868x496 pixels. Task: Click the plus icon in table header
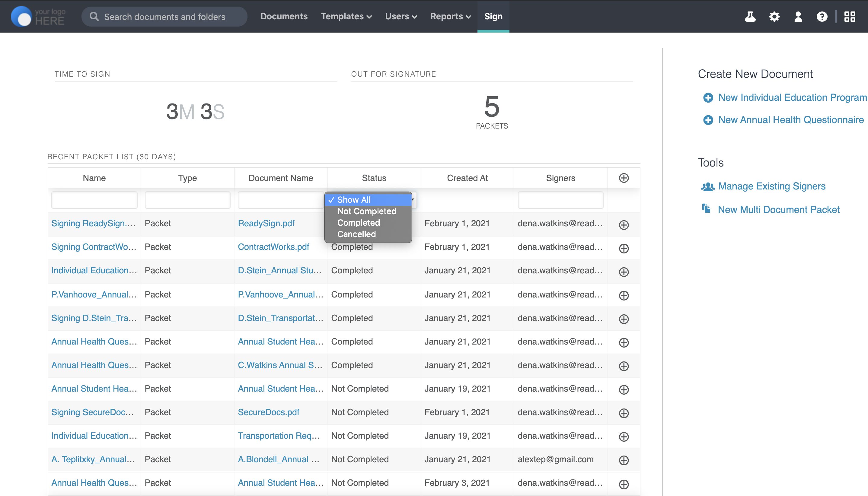(x=624, y=178)
